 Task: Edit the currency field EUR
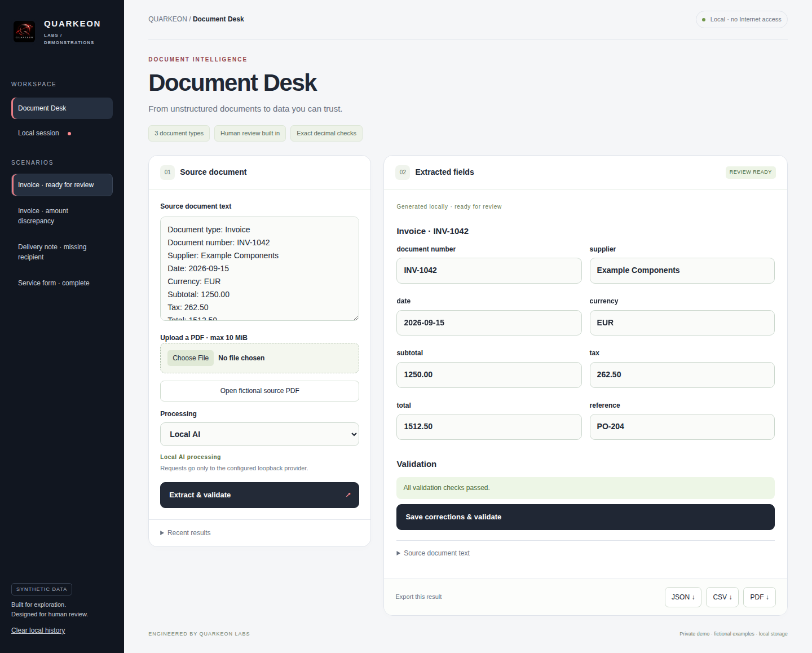pyautogui.click(x=682, y=323)
